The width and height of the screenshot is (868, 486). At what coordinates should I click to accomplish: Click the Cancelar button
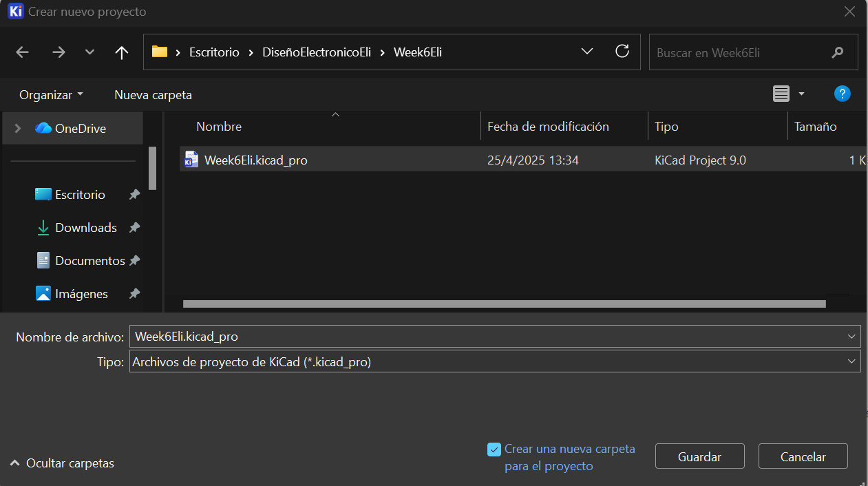pos(803,456)
